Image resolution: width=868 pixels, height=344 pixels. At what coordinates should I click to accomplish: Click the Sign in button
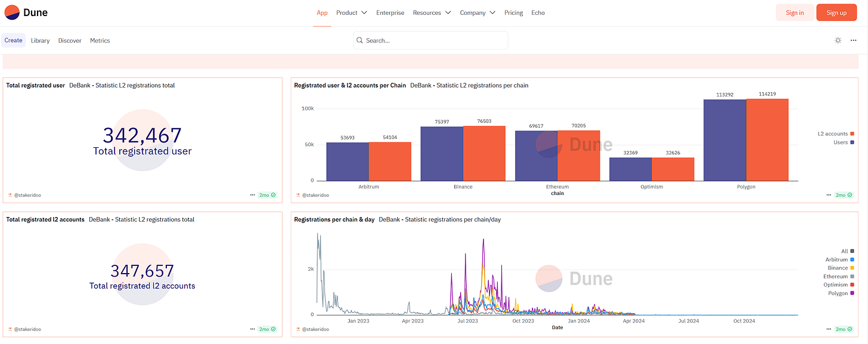click(x=795, y=13)
